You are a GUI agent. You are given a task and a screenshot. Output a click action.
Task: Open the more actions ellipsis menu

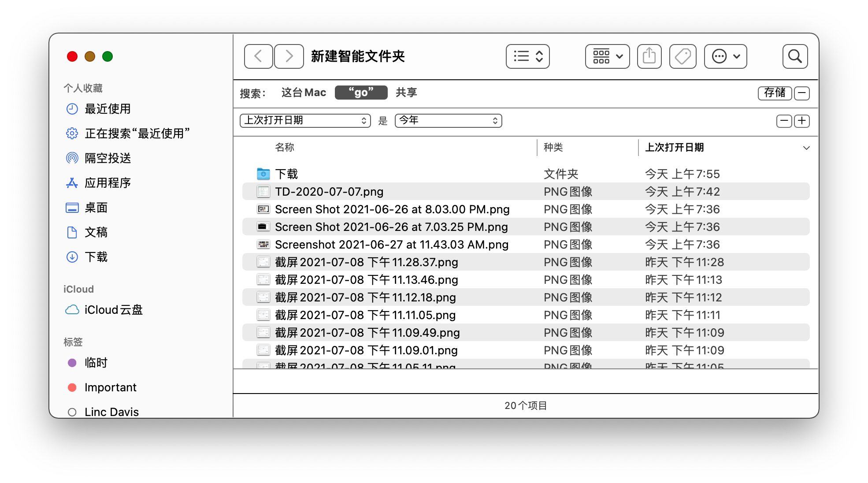(x=725, y=56)
